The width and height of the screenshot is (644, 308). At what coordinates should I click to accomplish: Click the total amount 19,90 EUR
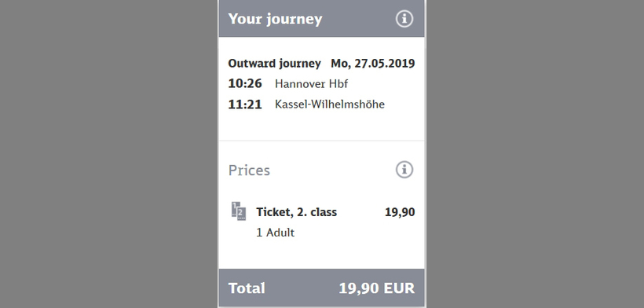coord(377,288)
